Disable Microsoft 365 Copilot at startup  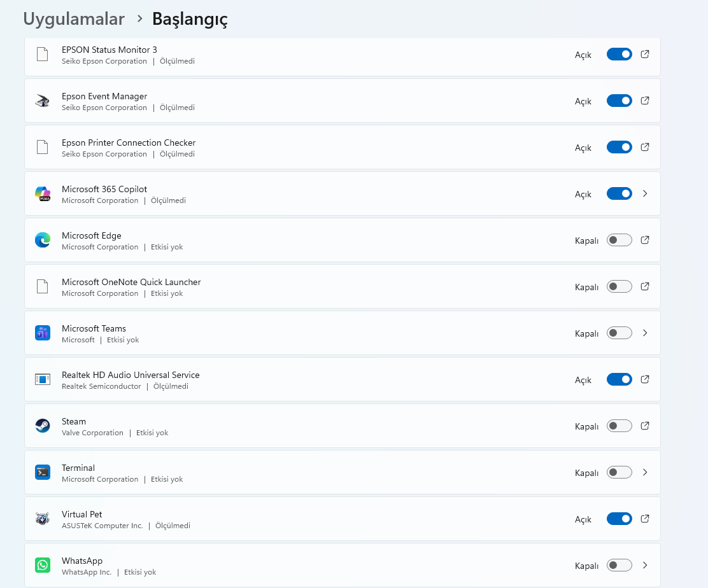(x=619, y=193)
